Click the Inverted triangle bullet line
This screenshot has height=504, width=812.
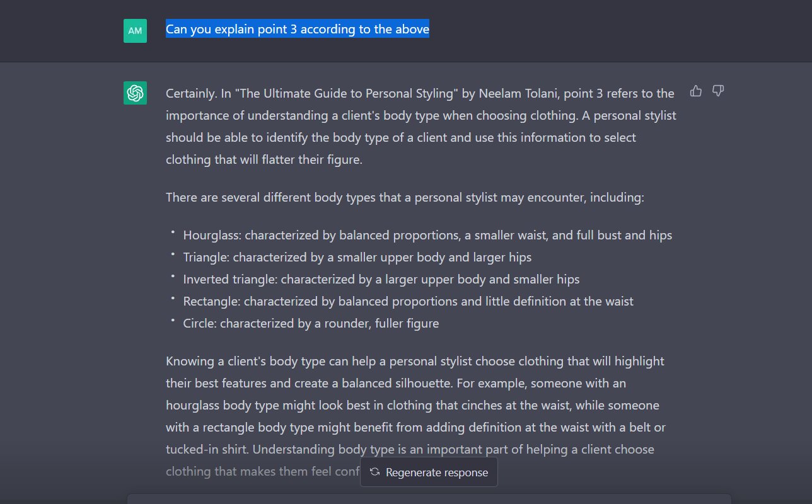tap(381, 279)
